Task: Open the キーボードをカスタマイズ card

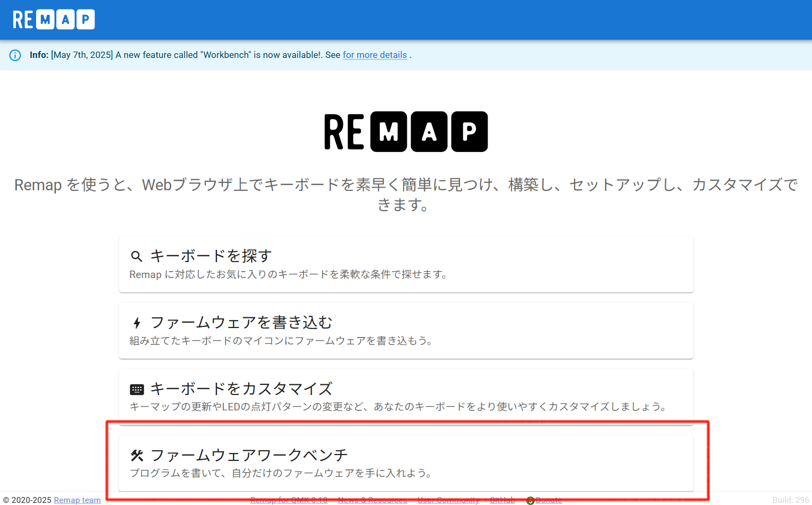Action: [406, 397]
